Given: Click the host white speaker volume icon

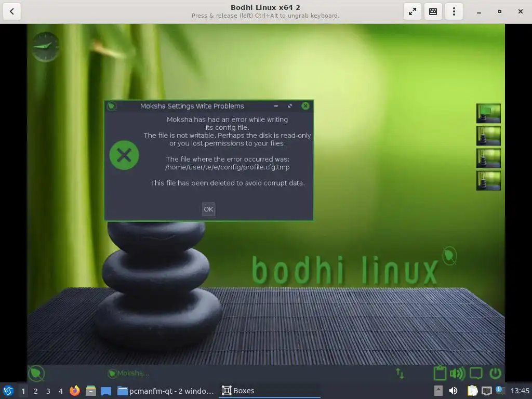Looking at the screenshot, I should 453,391.
